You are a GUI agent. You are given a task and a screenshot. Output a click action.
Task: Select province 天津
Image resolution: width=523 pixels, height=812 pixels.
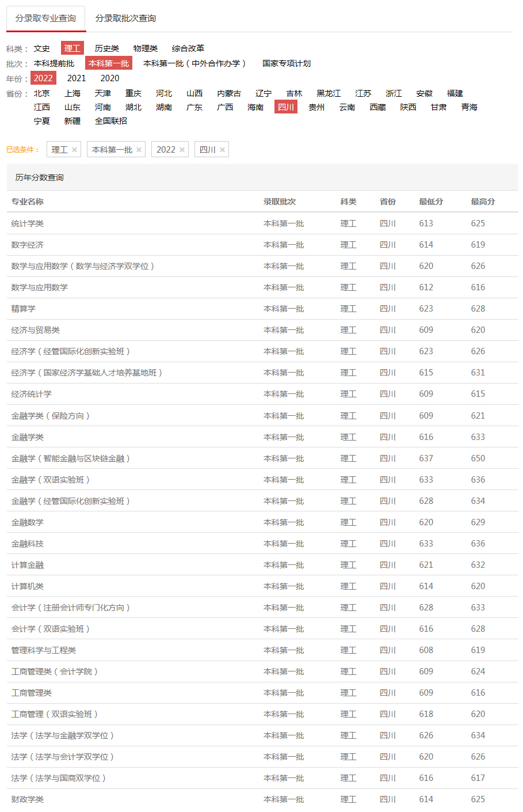point(103,93)
